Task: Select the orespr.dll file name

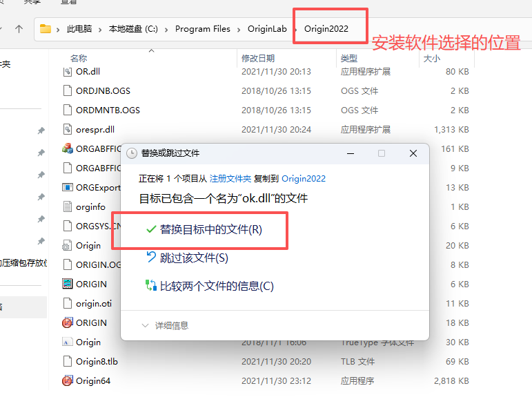Action: click(x=95, y=130)
